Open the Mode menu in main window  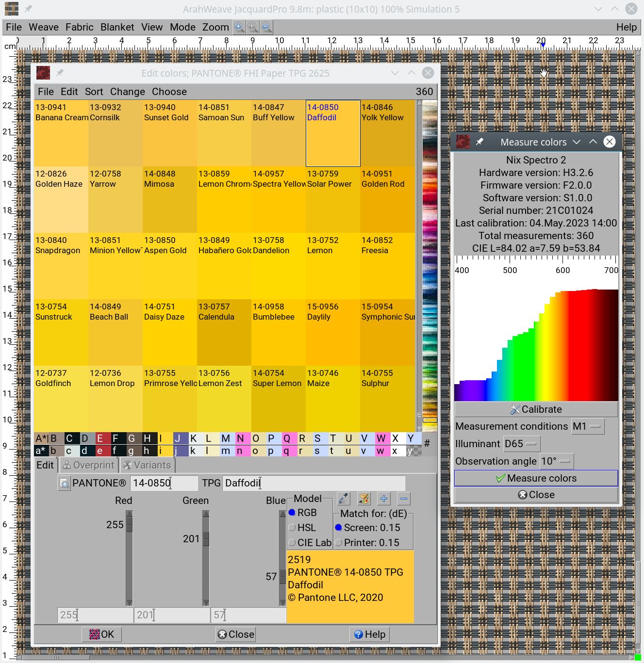click(182, 27)
